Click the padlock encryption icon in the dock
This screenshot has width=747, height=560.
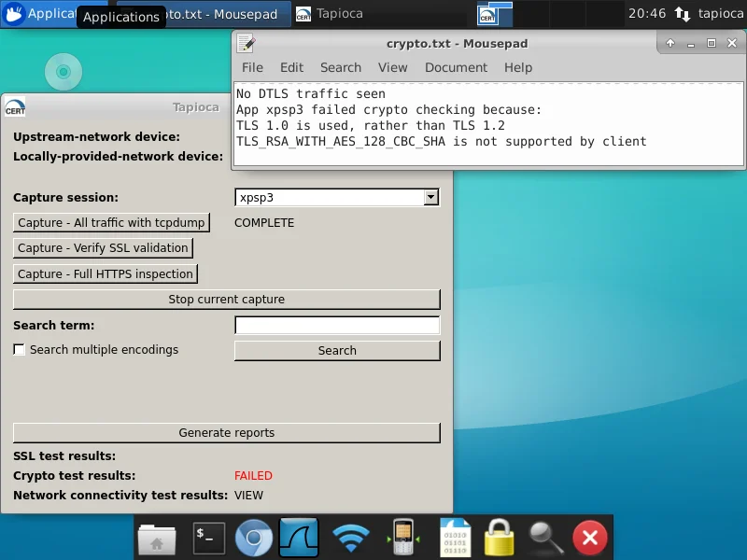tap(498, 538)
